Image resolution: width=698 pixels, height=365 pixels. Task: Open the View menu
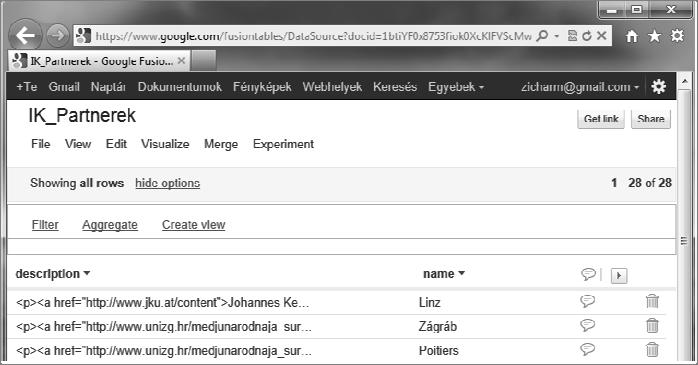[78, 144]
